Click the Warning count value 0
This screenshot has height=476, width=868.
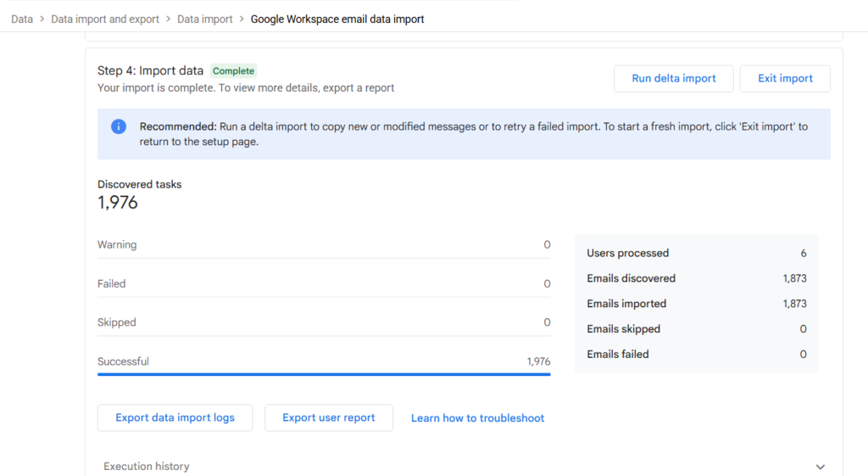547,245
